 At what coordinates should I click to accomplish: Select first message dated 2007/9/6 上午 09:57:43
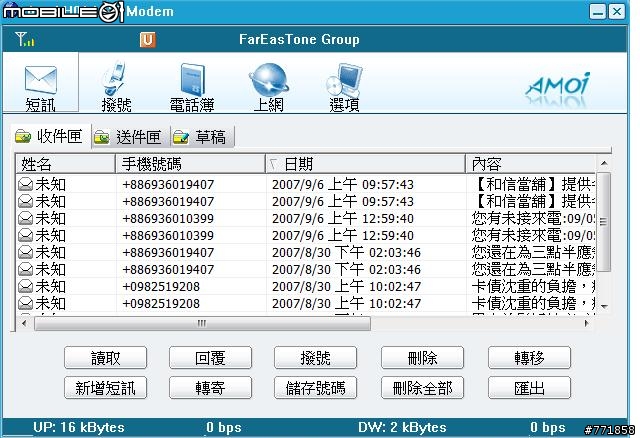305,185
